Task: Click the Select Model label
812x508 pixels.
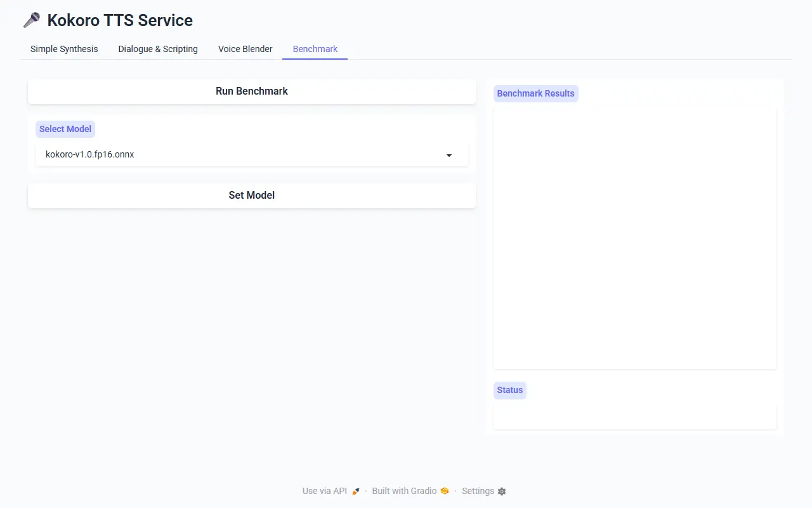Action: tap(65, 129)
